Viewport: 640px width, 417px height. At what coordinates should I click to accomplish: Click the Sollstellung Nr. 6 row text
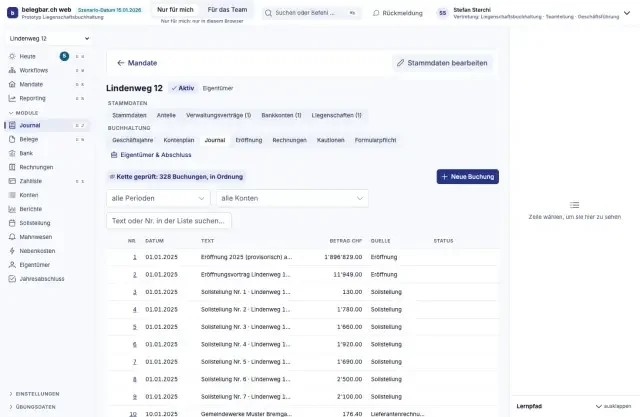tap(245, 379)
